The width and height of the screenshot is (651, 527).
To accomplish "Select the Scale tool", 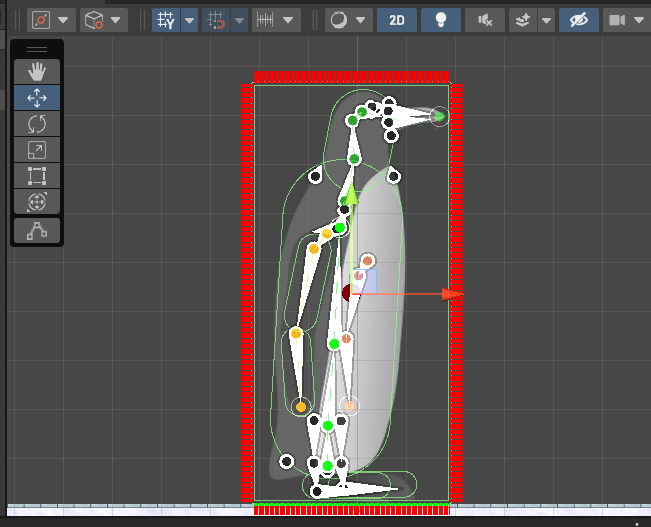I will coord(37,151).
